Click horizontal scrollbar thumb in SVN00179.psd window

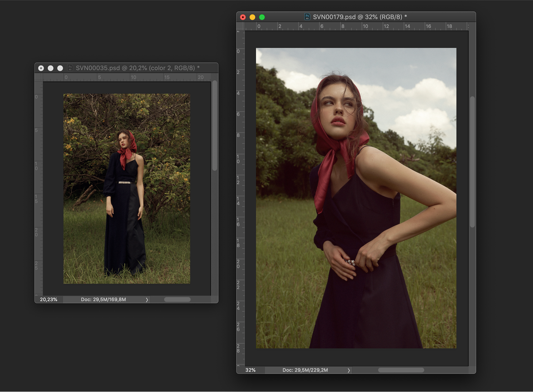click(x=401, y=370)
